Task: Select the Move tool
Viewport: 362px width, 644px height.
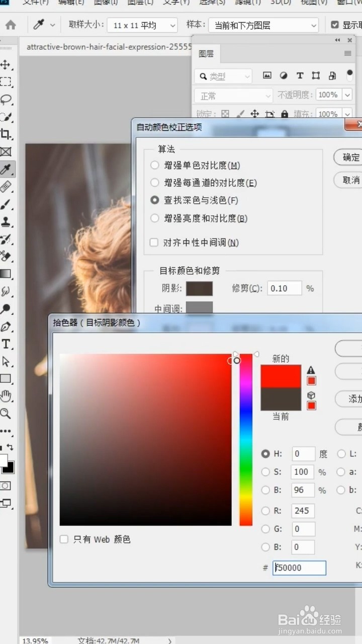Action: coord(6,64)
